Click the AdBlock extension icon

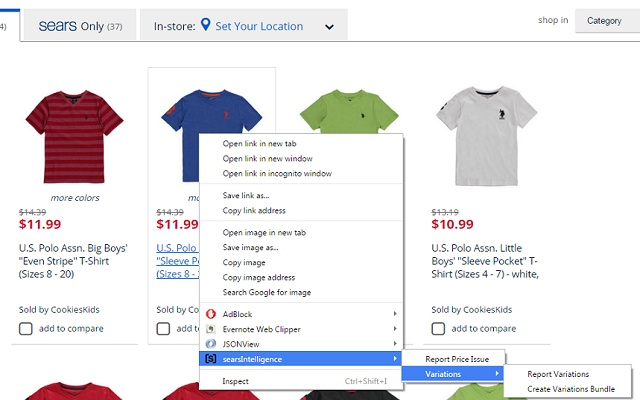(x=211, y=312)
